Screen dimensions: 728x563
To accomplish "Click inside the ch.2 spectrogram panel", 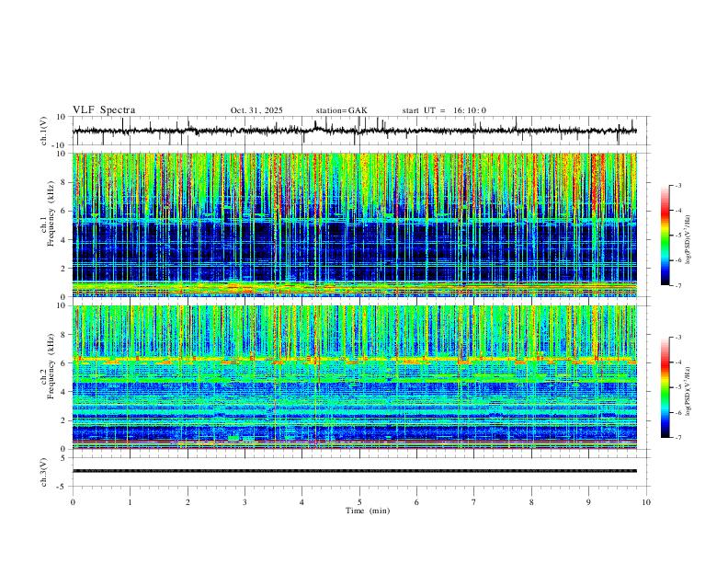I will pos(354,377).
